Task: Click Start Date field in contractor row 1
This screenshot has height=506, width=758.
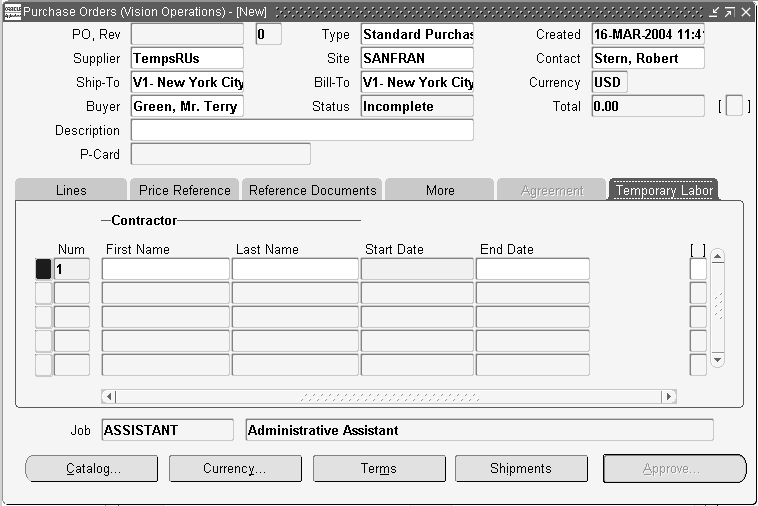Action: point(417,269)
